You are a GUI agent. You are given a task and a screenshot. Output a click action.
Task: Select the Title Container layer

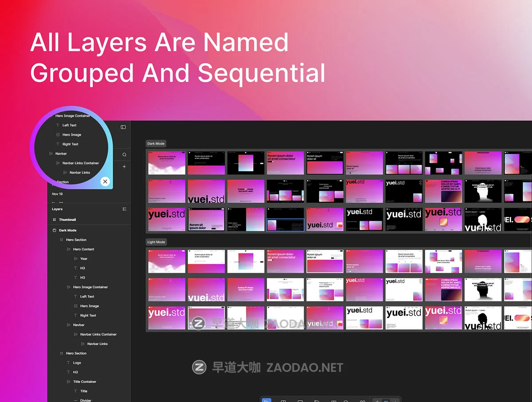tap(85, 382)
